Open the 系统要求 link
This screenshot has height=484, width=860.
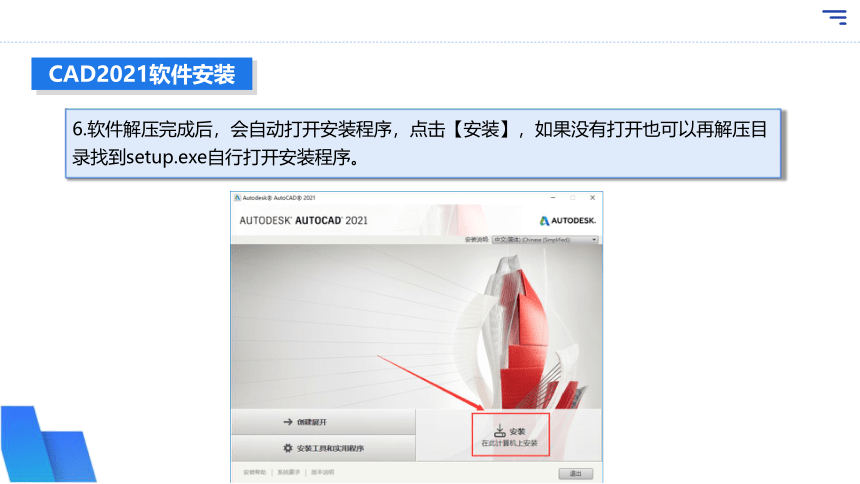point(288,472)
